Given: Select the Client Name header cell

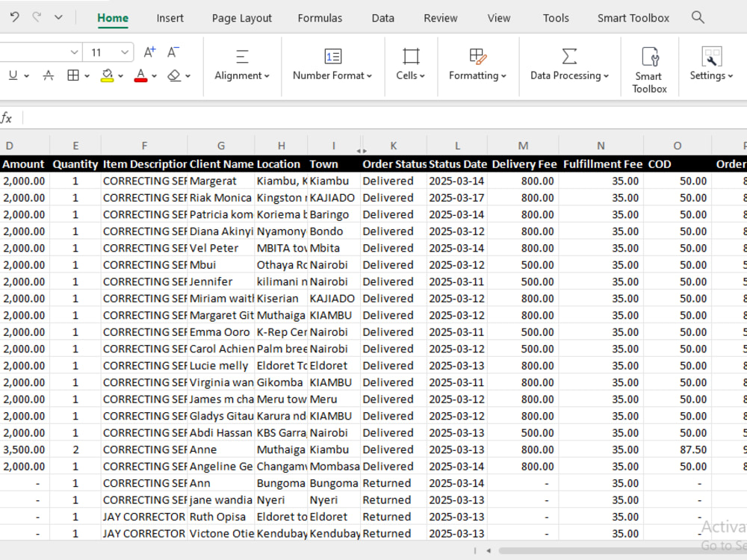Looking at the screenshot, I should (221, 164).
